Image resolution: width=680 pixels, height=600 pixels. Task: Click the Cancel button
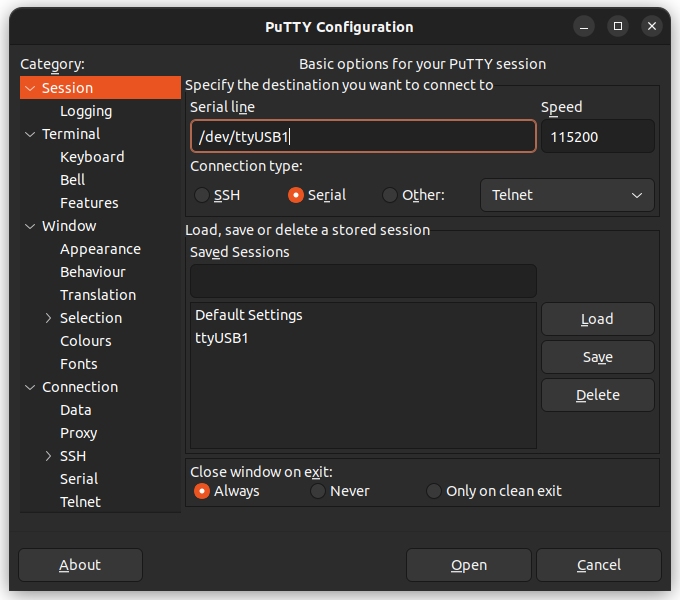point(599,565)
